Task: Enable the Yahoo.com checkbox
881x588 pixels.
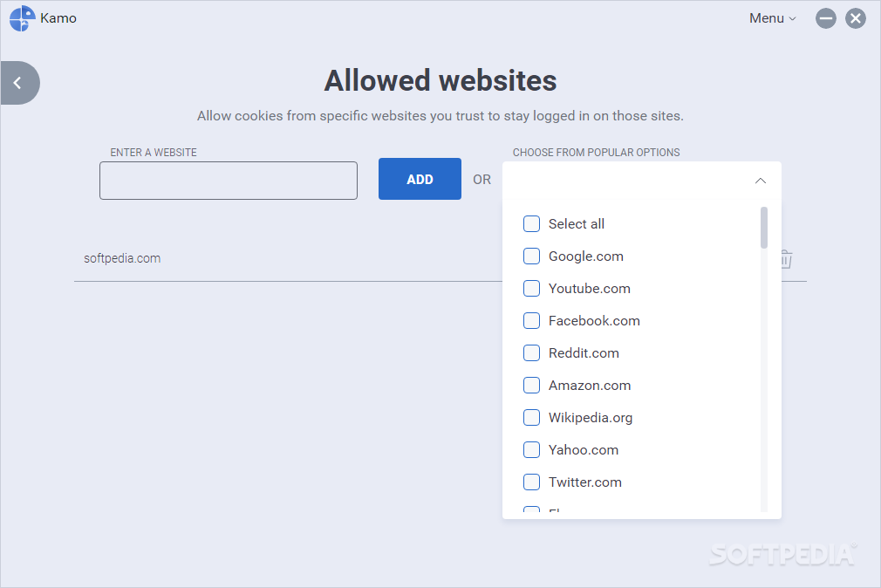Action: pyautogui.click(x=531, y=449)
